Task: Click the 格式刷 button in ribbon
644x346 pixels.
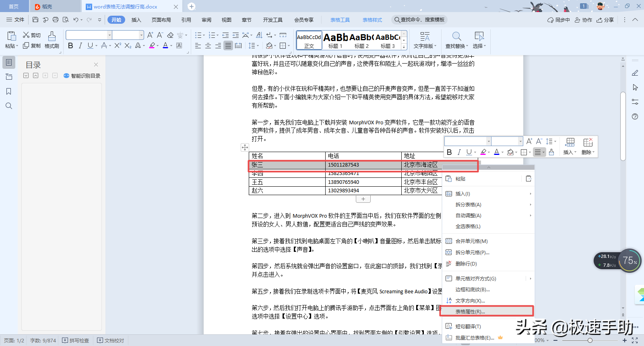Action: click(52, 40)
